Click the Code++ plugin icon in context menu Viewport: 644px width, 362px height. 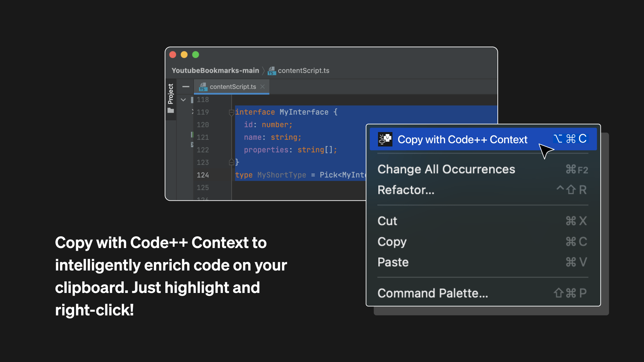pyautogui.click(x=385, y=139)
